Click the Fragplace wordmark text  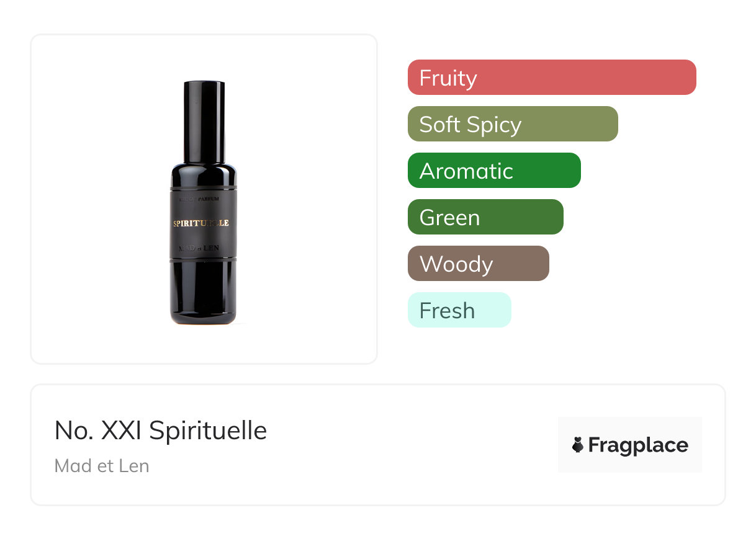pyautogui.click(x=638, y=445)
